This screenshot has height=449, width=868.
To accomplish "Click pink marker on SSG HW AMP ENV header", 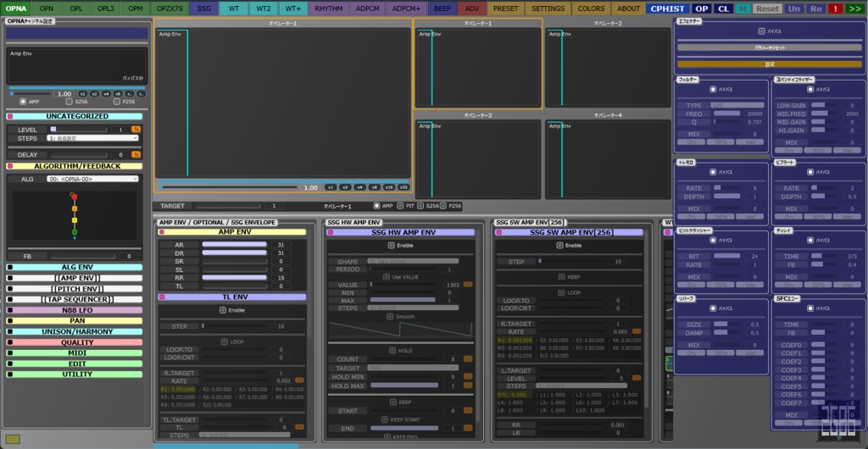I will coord(331,232).
